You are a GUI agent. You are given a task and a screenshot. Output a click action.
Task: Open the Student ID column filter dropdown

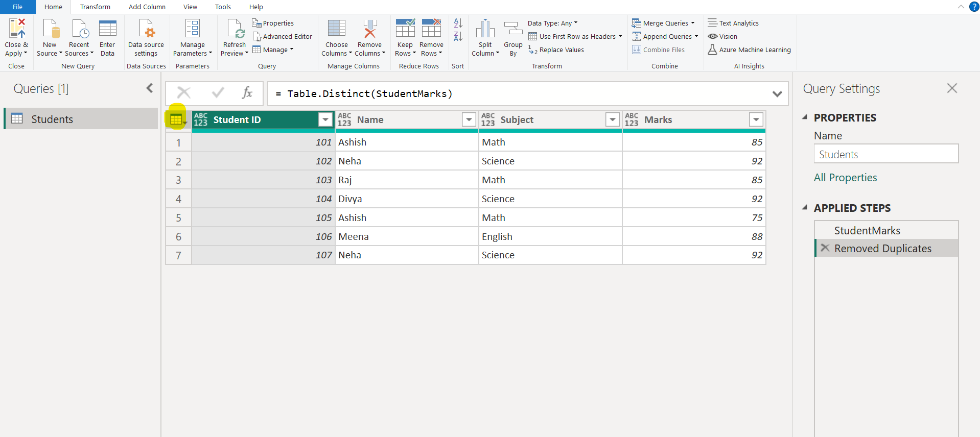pos(325,120)
